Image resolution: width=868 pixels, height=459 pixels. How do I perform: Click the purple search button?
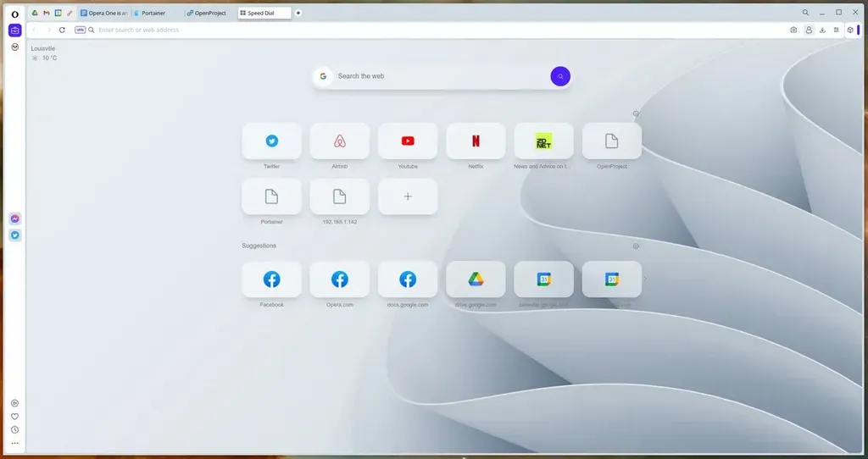point(560,76)
